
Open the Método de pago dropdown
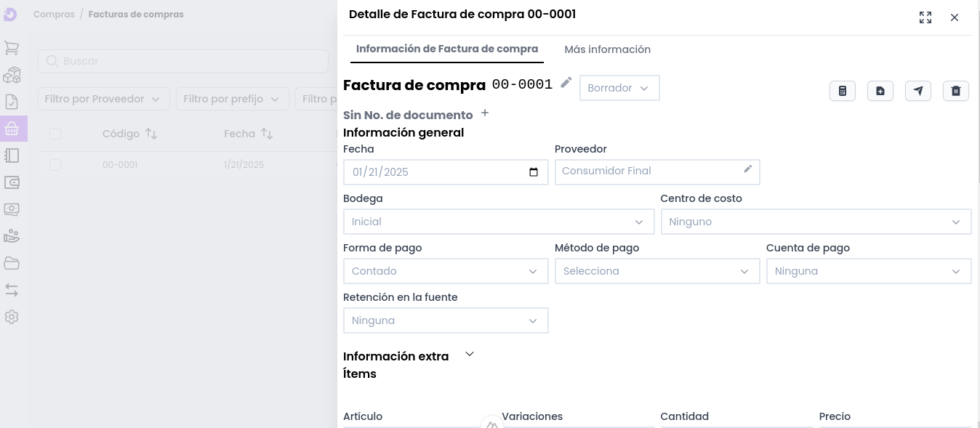[656, 271]
